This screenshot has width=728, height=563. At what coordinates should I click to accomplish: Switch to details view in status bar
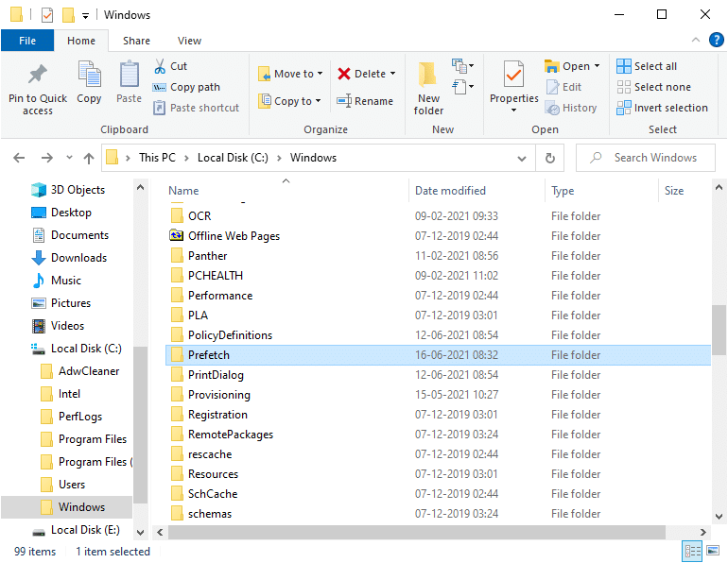point(691,552)
